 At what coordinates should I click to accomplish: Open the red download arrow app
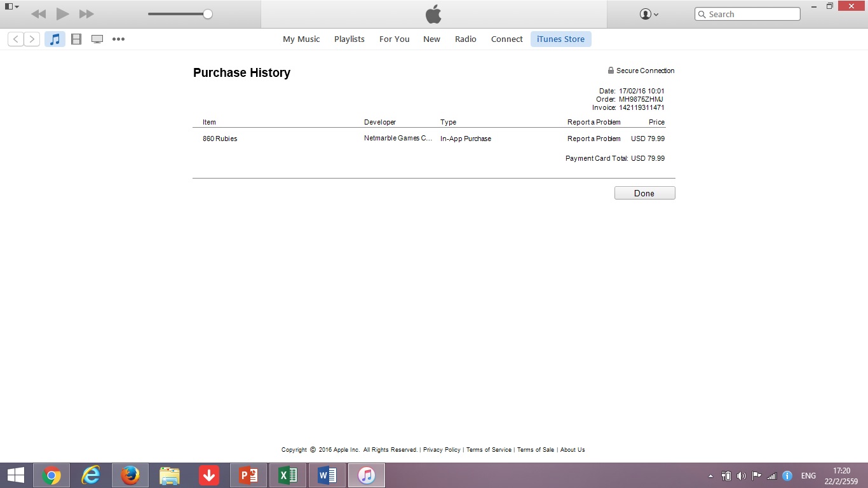209,475
